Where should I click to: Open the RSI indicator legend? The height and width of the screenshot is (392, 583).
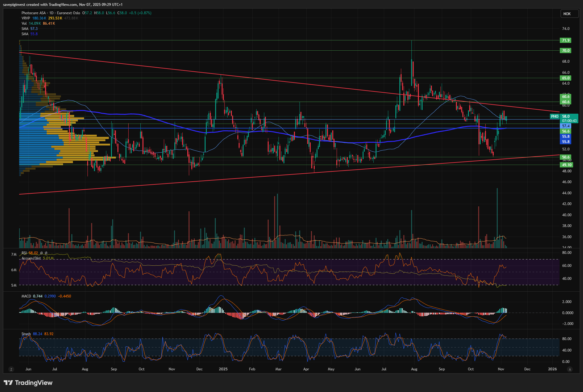[x=24, y=253]
